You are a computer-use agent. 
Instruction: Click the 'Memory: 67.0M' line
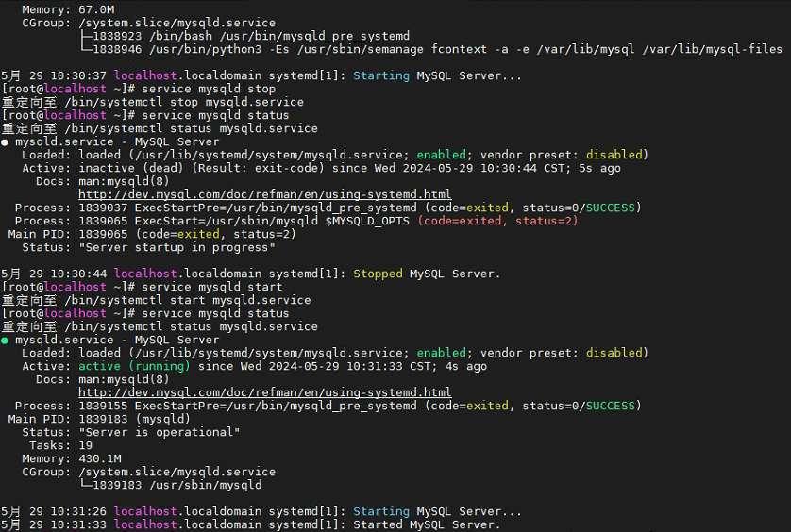pyautogui.click(x=68, y=9)
